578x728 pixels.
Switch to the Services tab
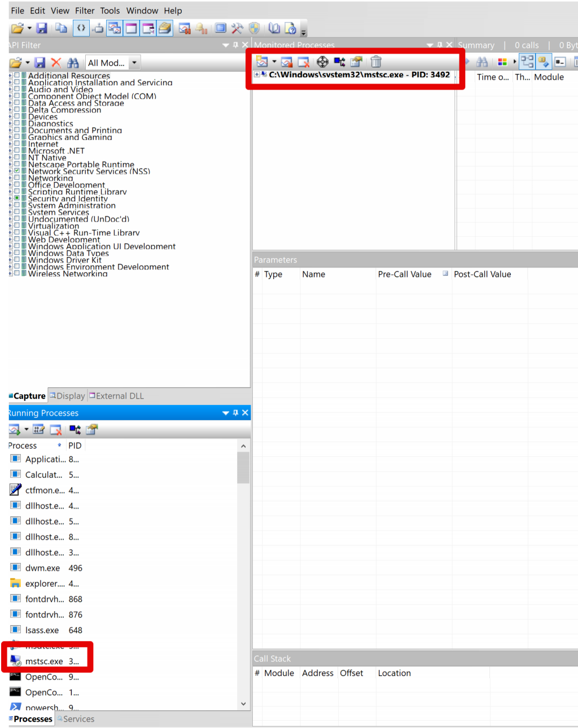[78, 718]
